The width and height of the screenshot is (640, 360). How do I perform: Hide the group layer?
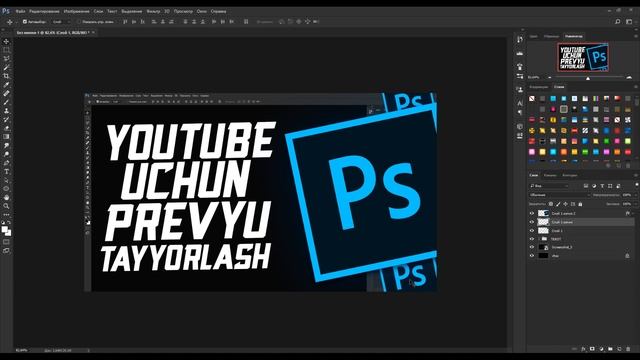coord(532,239)
